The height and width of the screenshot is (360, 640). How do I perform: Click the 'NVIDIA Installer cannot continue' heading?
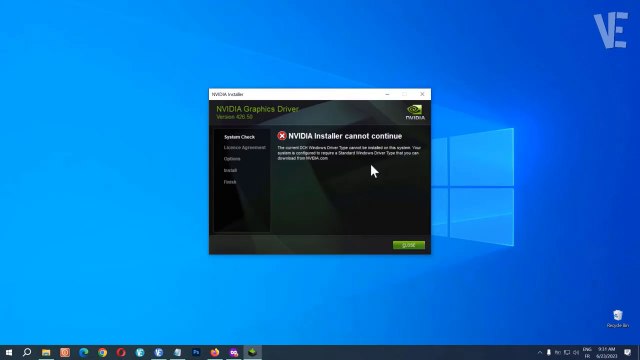[x=345, y=136]
